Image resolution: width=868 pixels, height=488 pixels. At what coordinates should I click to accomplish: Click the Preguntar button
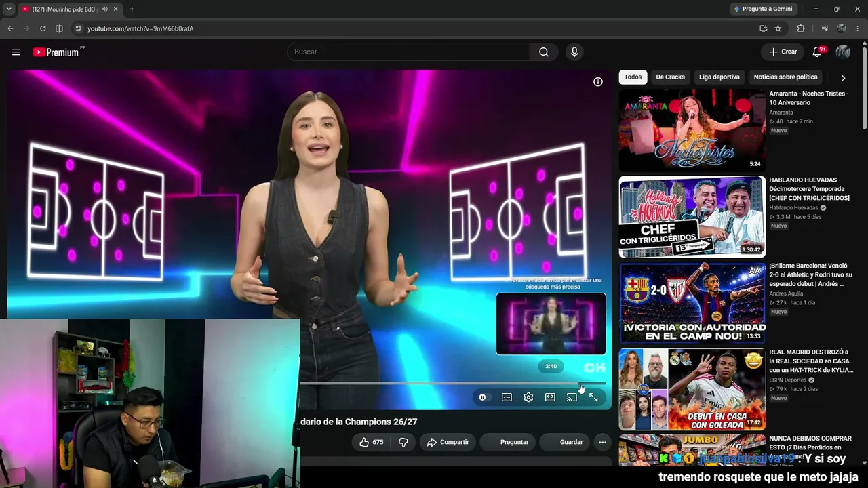point(507,442)
